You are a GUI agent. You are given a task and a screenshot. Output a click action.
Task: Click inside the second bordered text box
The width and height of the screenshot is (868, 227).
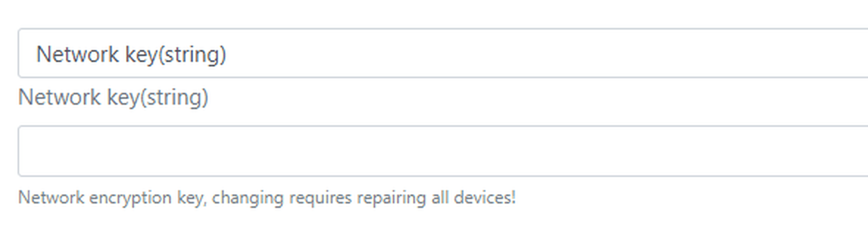[x=443, y=151]
